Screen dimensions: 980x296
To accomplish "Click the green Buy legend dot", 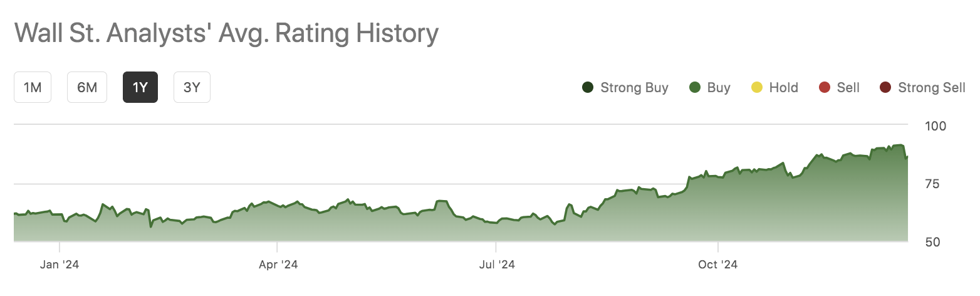I will (694, 88).
